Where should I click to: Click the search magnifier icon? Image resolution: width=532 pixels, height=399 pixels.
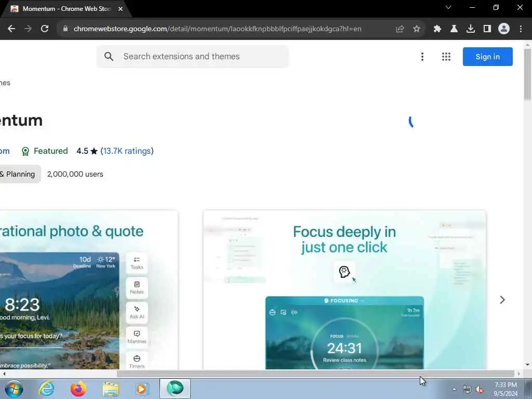109,56
